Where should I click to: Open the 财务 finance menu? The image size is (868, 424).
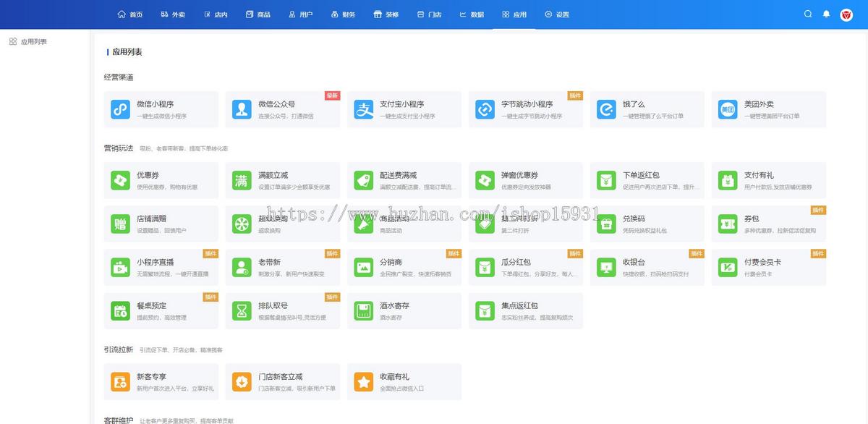[x=344, y=14]
